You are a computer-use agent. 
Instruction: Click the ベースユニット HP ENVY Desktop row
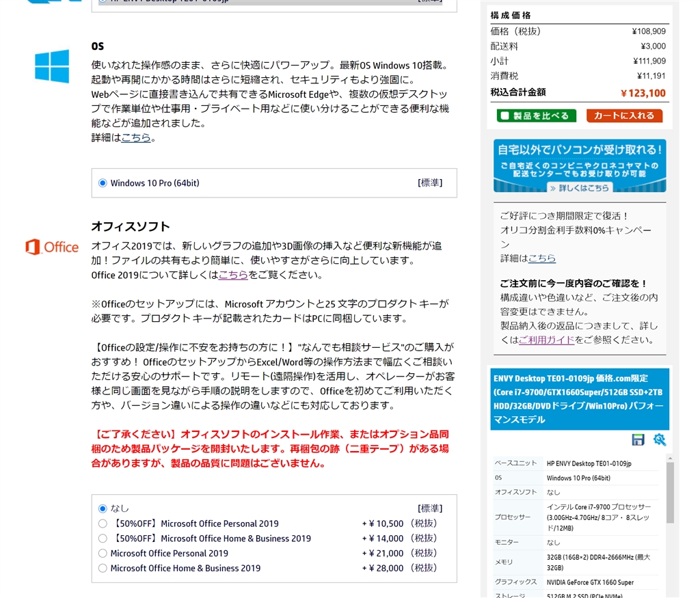click(x=576, y=463)
